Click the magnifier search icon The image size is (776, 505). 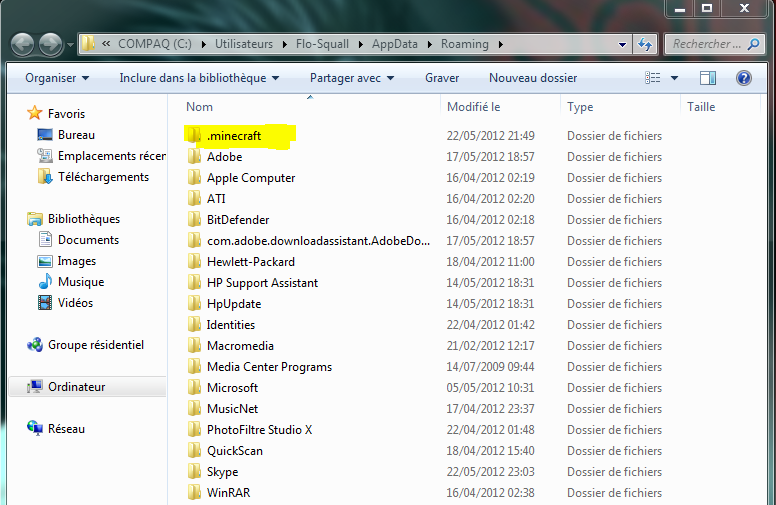(753, 44)
